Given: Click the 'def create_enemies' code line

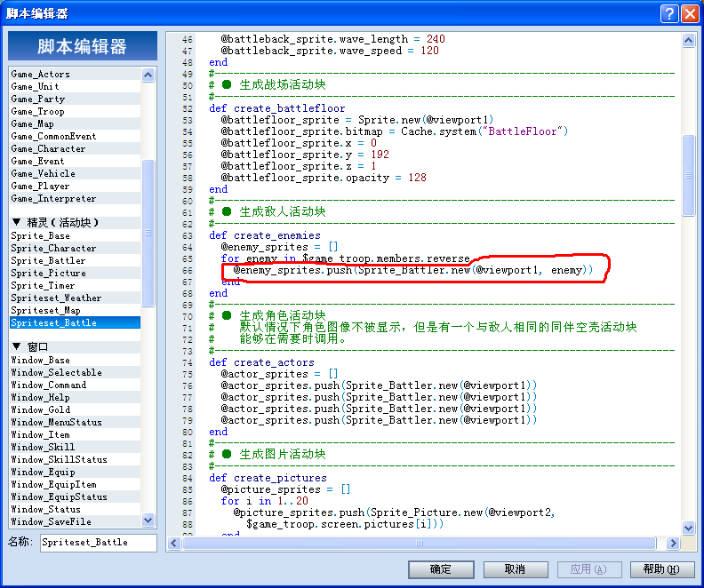Looking at the screenshot, I should point(265,235).
